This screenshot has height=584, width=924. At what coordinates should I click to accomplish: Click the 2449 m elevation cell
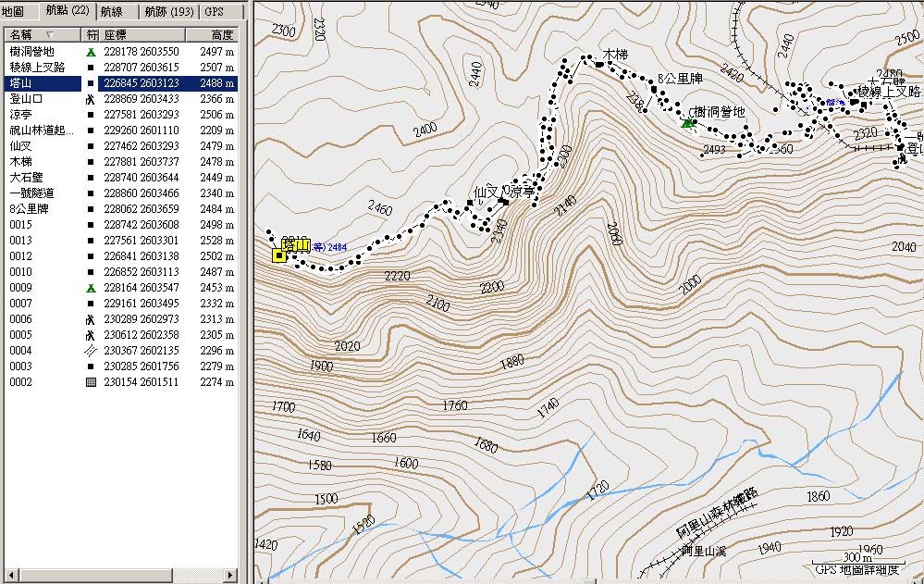pos(216,178)
